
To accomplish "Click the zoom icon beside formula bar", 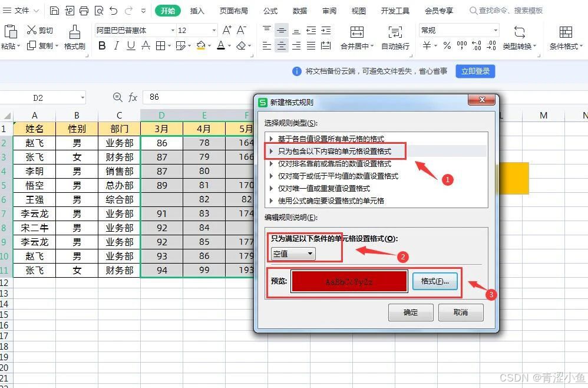I will pos(117,97).
